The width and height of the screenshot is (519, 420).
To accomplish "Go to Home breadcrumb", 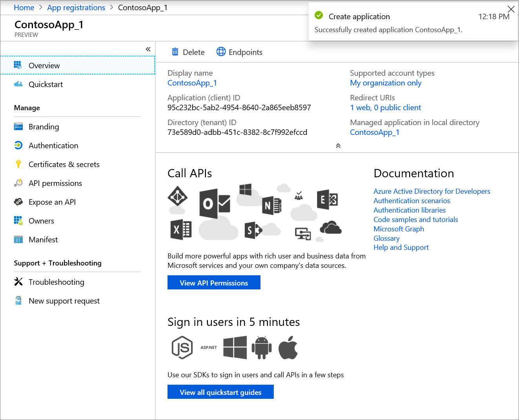I will tap(24, 7).
